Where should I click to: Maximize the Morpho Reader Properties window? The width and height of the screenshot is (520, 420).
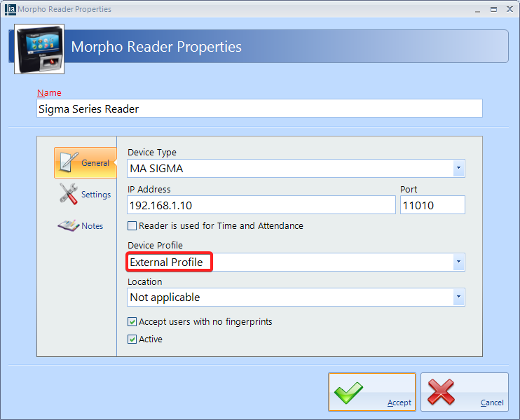pos(494,9)
